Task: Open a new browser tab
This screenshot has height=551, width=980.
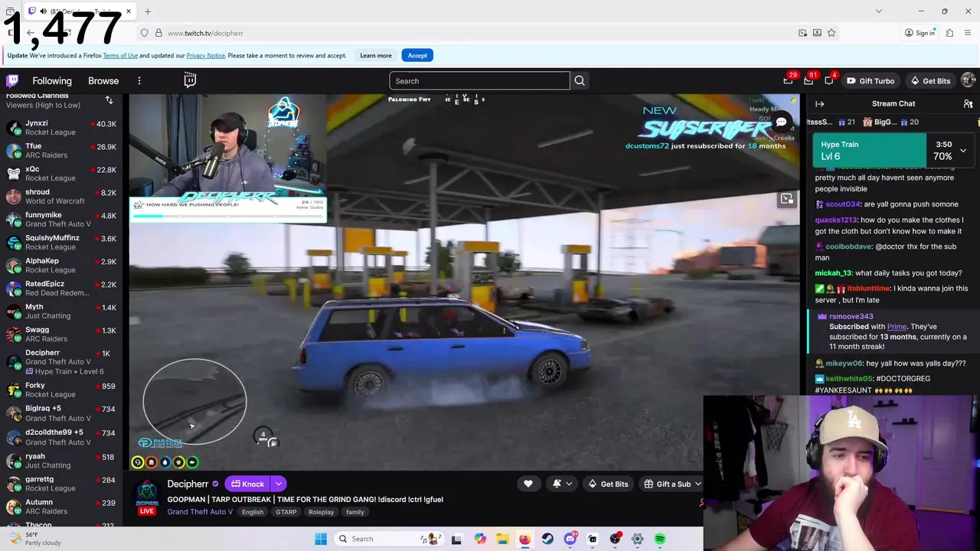Action: [148, 11]
